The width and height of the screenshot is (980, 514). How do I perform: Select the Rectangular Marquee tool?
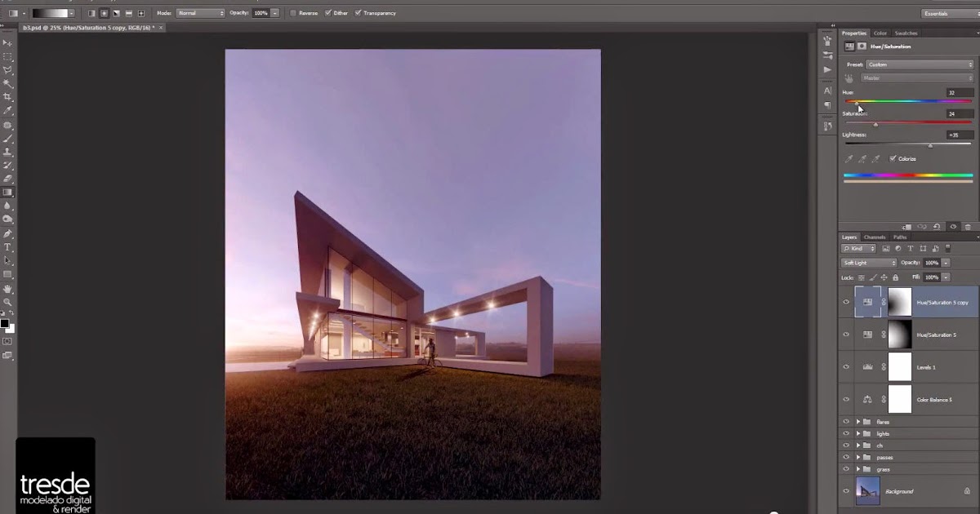(7, 56)
